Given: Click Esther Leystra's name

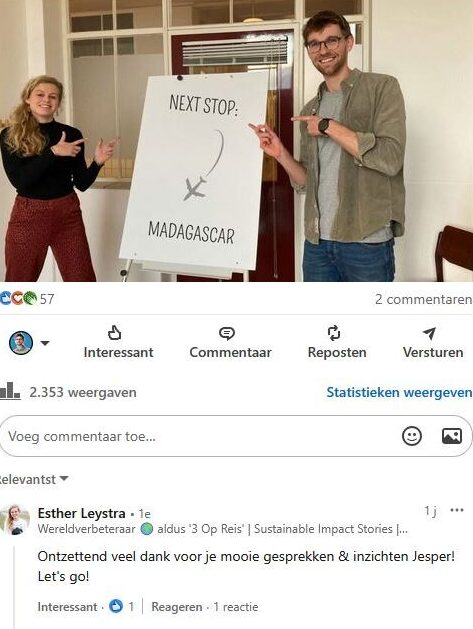Looking at the screenshot, I should coord(81,513).
